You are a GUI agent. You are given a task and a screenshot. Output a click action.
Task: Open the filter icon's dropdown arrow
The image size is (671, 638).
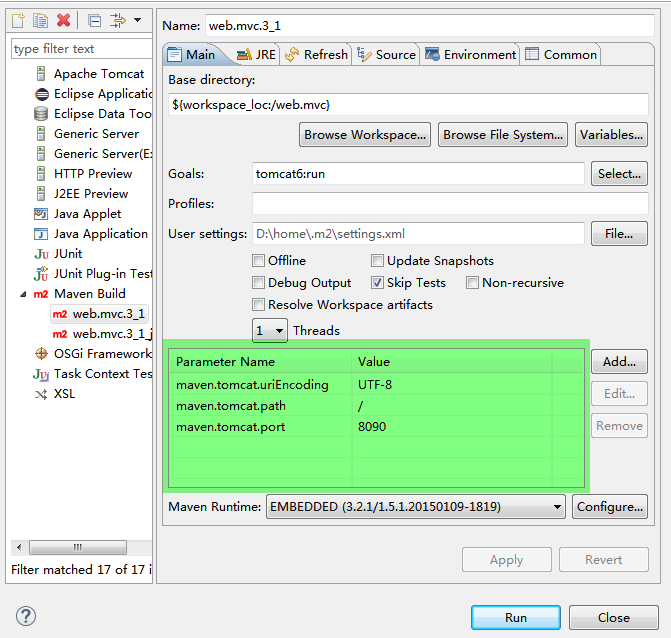click(x=137, y=20)
